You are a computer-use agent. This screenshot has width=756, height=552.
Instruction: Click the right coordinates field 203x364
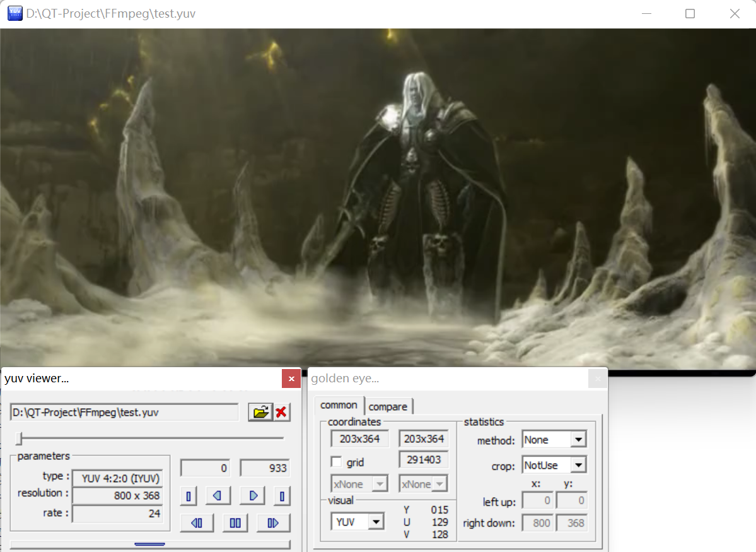423,439
